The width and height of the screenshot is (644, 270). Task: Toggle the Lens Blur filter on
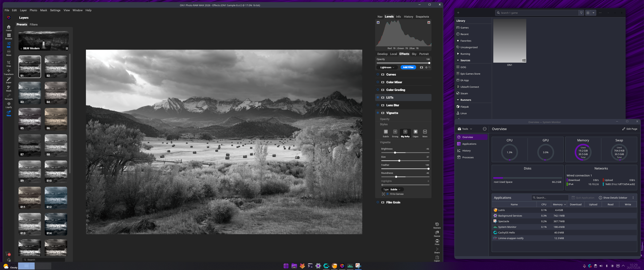pyautogui.click(x=378, y=105)
